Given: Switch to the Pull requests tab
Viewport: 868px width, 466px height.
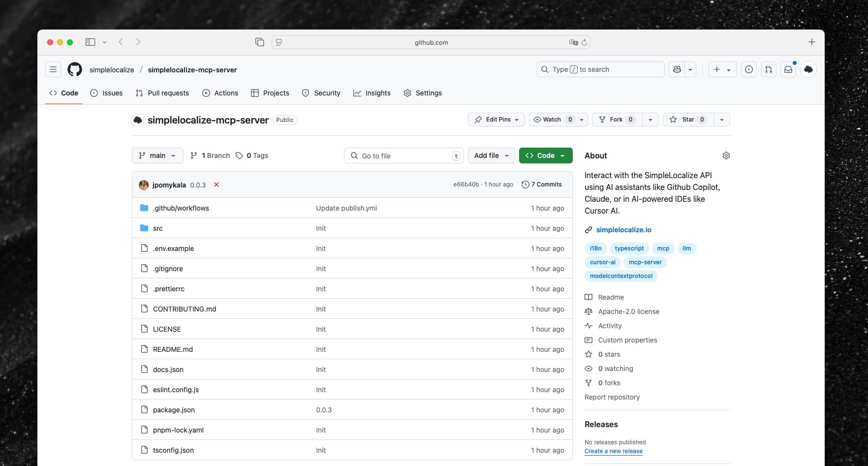Looking at the screenshot, I should click(162, 93).
